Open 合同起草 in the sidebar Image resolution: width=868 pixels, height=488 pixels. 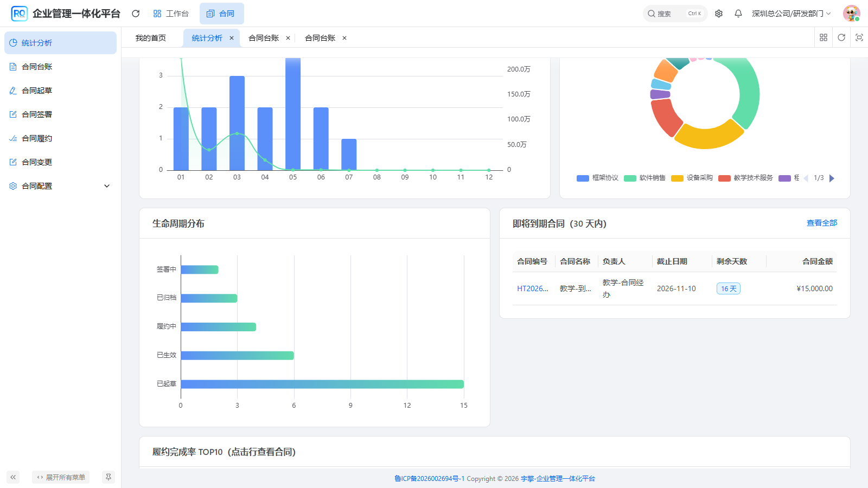coord(60,91)
